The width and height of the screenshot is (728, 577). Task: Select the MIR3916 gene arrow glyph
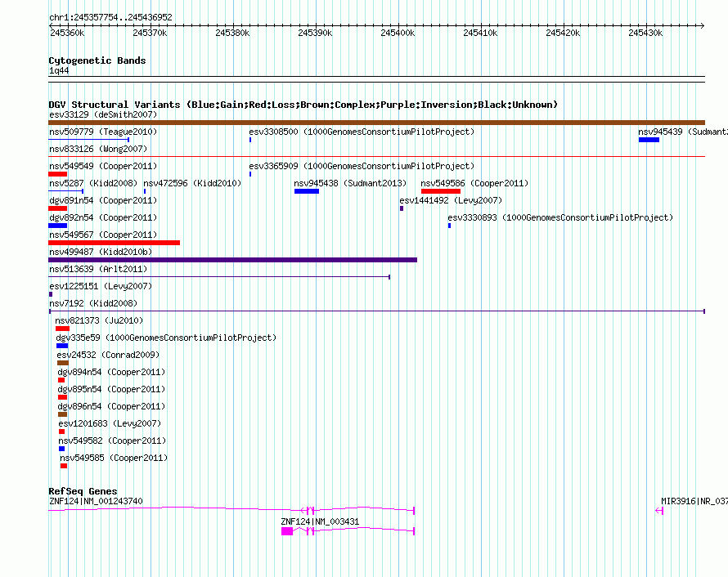click(x=659, y=511)
